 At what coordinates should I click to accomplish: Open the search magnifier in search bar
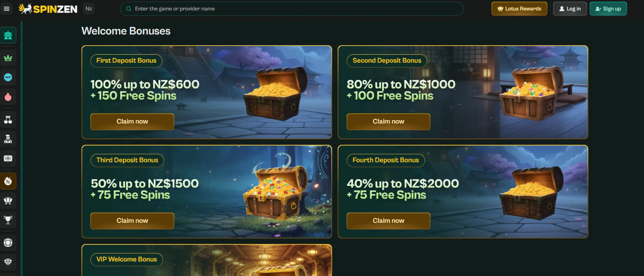click(129, 9)
